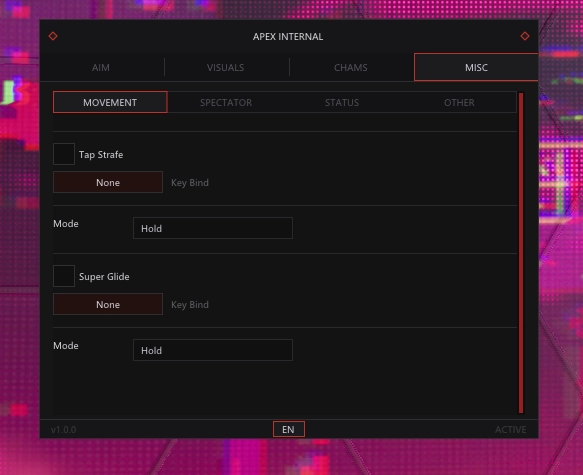Click the Tap Strafe label
Screen dimensions: 583x475
pyautogui.click(x=101, y=155)
